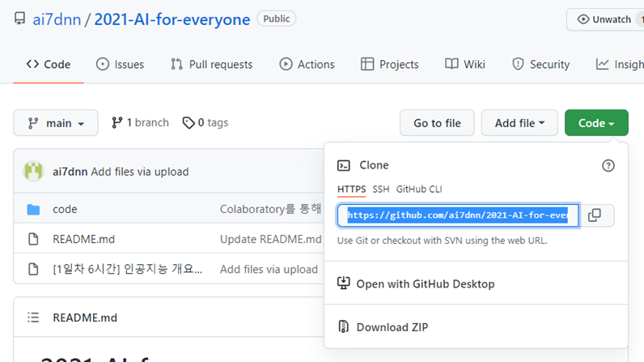Click the Security shield icon
Screen dimensions: 644x362
(x=518, y=64)
